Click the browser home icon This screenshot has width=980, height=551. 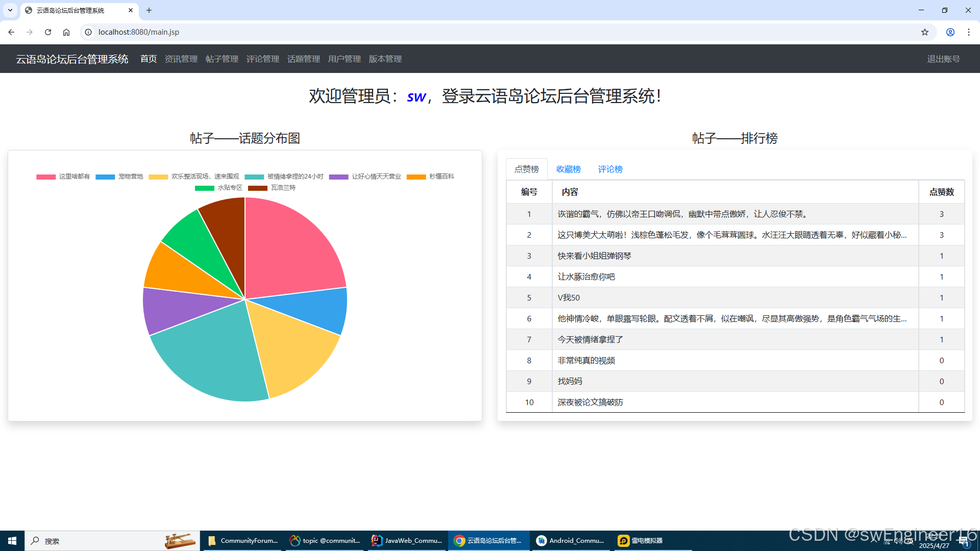click(66, 32)
